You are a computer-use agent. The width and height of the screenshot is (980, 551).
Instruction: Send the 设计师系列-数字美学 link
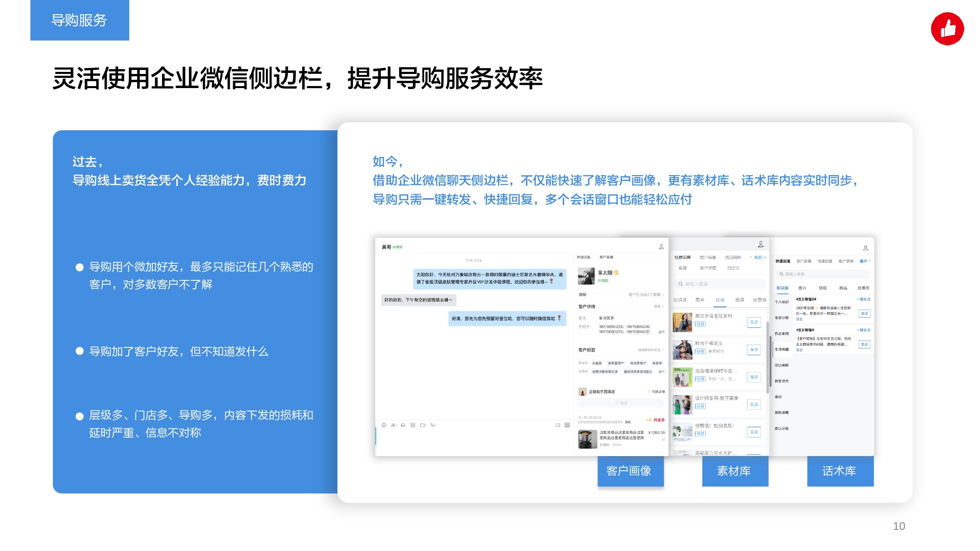[x=754, y=404]
